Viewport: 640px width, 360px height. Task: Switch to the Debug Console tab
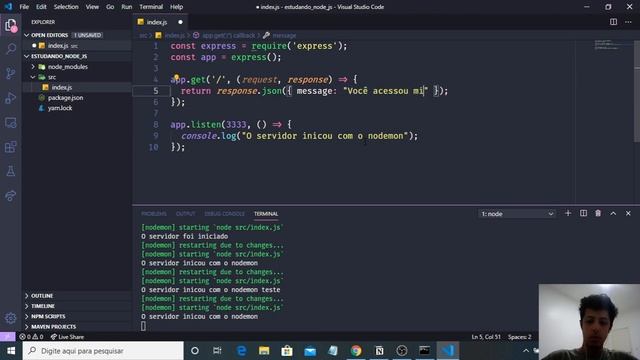[224, 214]
